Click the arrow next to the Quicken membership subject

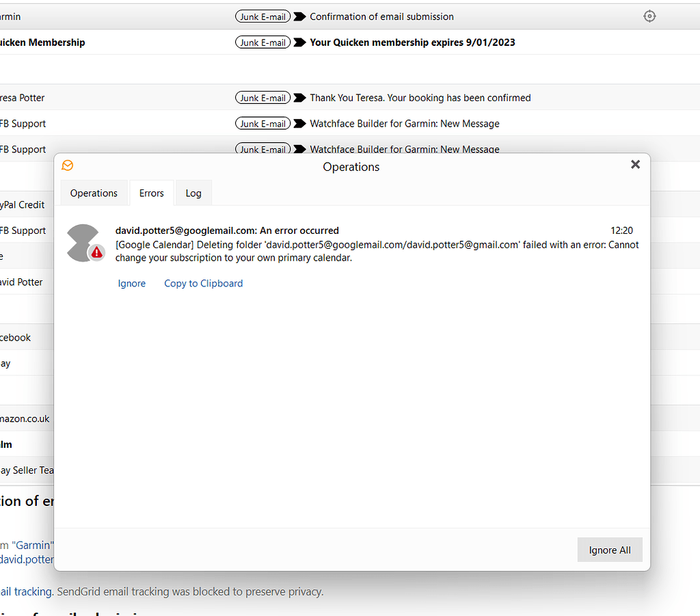coord(299,42)
